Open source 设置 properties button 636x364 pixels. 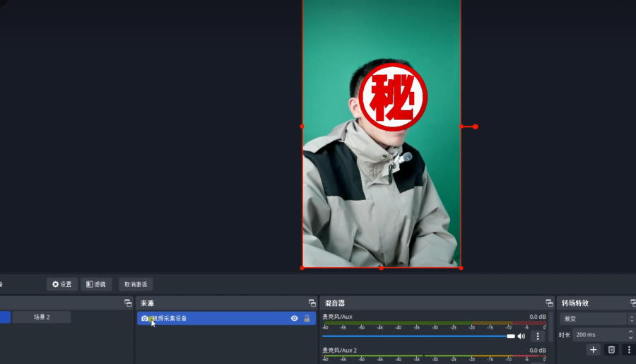62,284
